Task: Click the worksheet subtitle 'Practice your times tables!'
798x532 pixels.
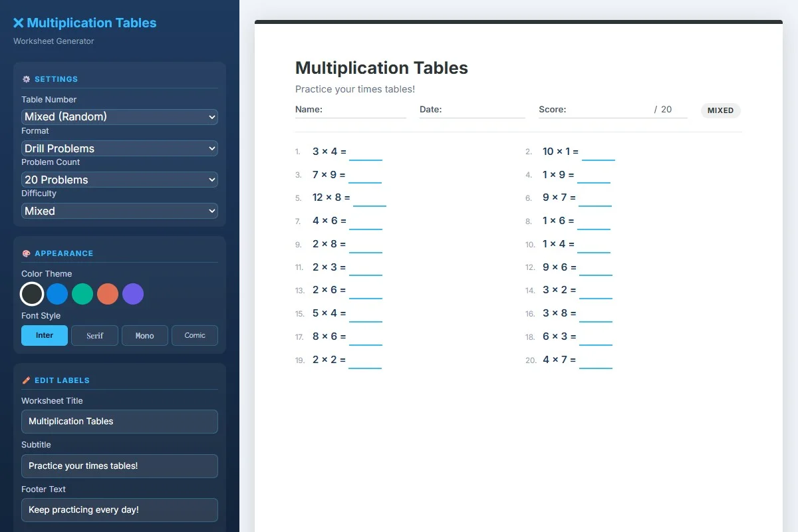Action: 355,89
